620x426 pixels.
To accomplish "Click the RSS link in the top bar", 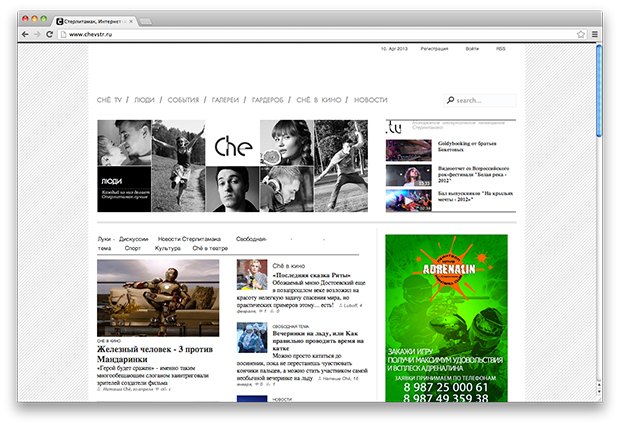I will point(500,48).
